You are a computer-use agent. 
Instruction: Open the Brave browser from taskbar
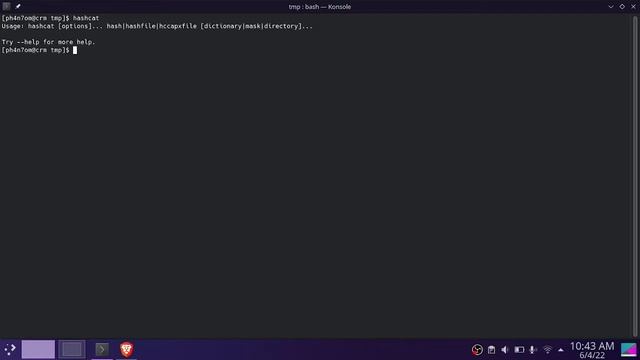127,349
